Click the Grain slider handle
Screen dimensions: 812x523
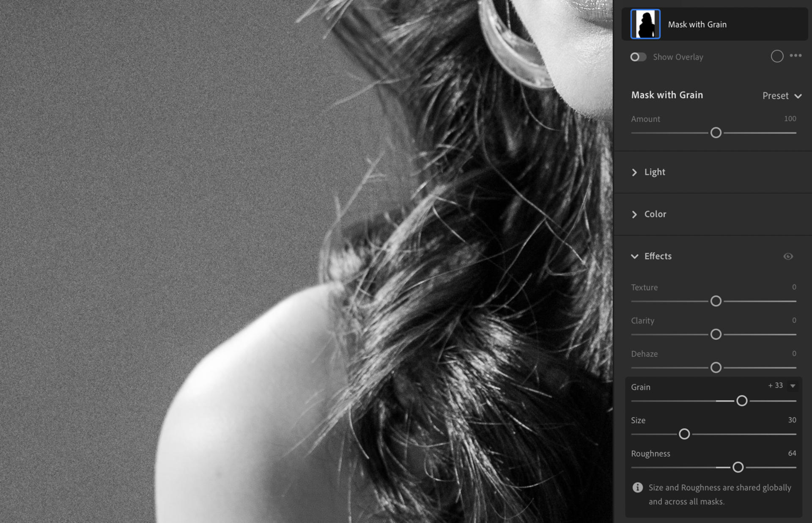[741, 401]
